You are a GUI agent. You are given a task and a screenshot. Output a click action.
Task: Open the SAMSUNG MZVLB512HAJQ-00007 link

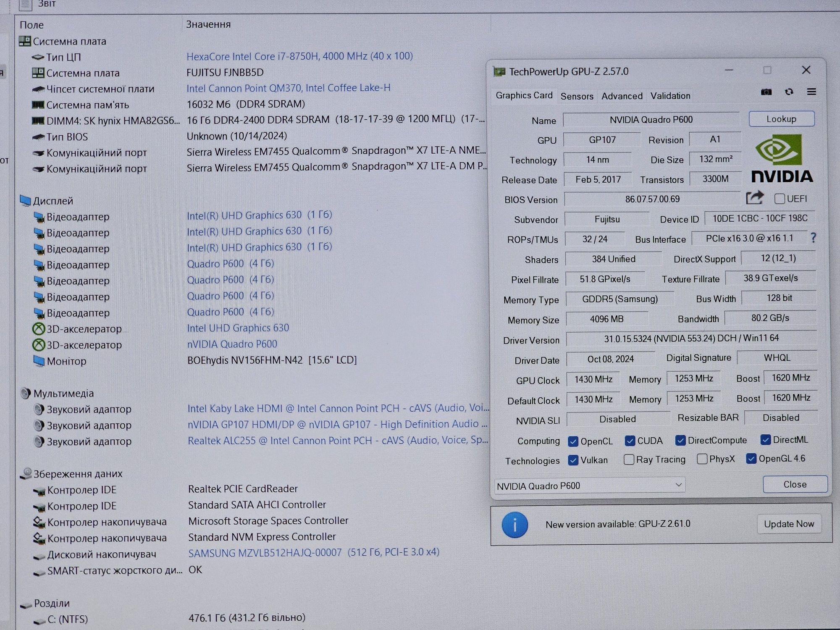(x=313, y=553)
